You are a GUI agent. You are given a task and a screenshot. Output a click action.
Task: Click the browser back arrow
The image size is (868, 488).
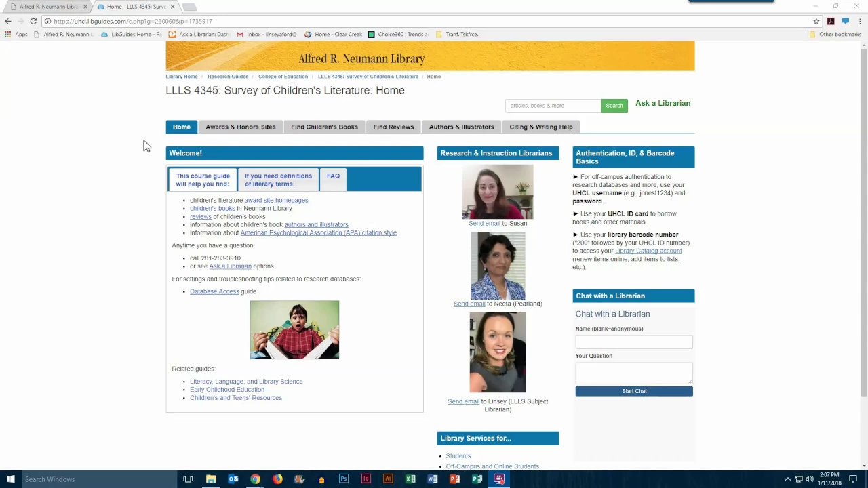click(x=8, y=21)
